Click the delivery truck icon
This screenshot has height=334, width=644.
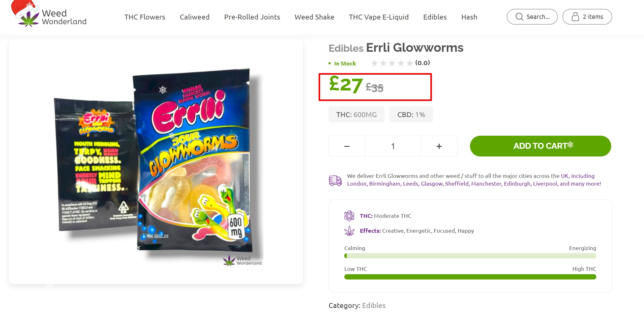point(335,180)
